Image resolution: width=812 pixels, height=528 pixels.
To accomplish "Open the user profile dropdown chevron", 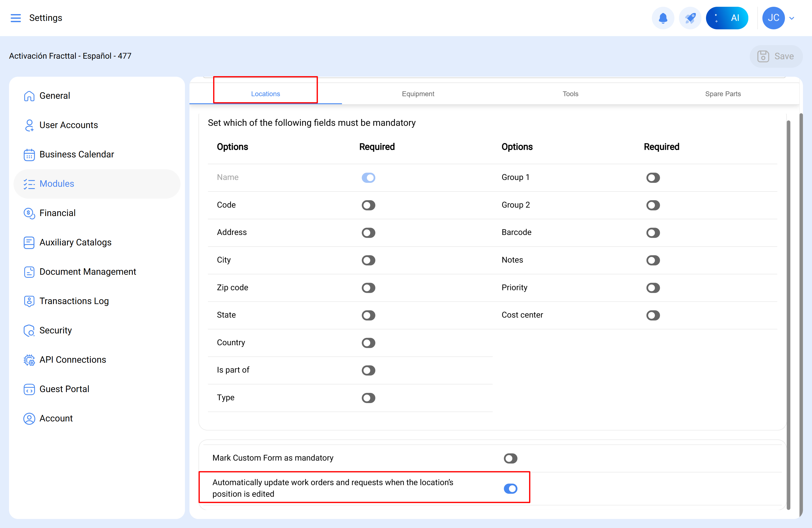I will [792, 18].
